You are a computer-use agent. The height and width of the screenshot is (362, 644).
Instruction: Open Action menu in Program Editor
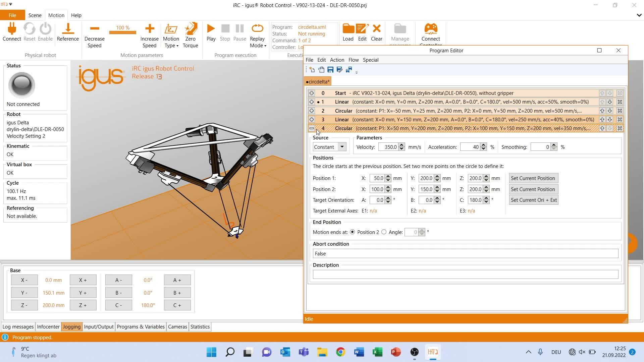[x=337, y=60]
